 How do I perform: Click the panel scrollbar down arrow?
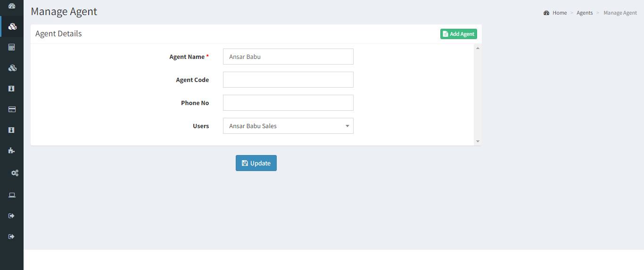pos(478,141)
